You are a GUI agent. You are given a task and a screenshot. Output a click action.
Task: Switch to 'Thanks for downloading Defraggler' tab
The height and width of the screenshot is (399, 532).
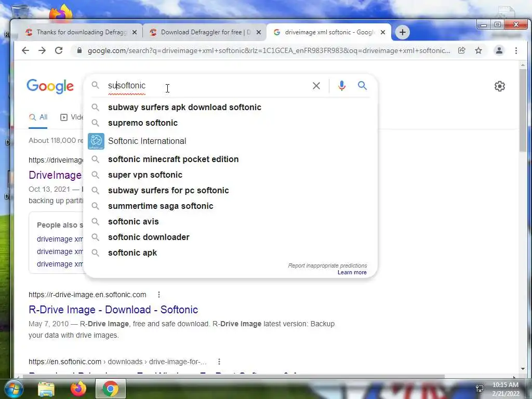pos(81,32)
